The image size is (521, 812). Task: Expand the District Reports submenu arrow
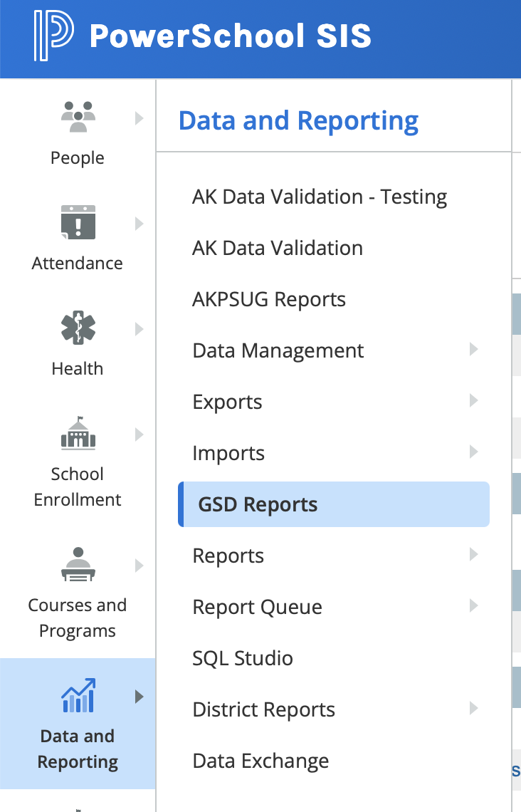(x=473, y=709)
